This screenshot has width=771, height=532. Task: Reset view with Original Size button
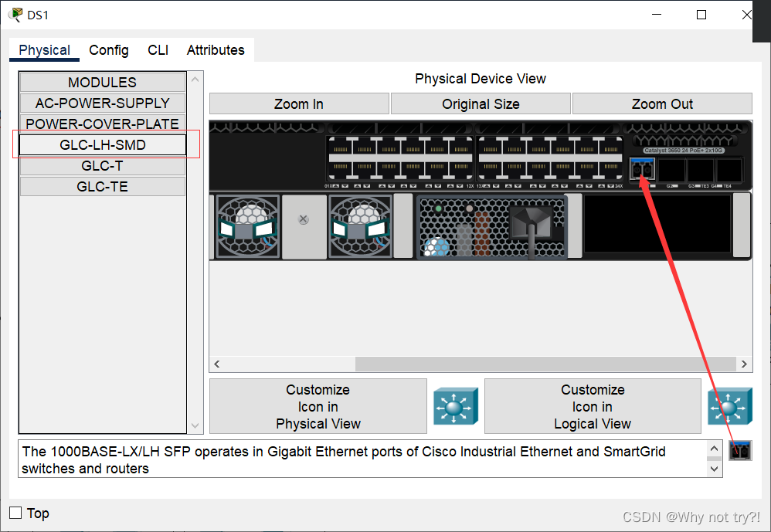481,103
